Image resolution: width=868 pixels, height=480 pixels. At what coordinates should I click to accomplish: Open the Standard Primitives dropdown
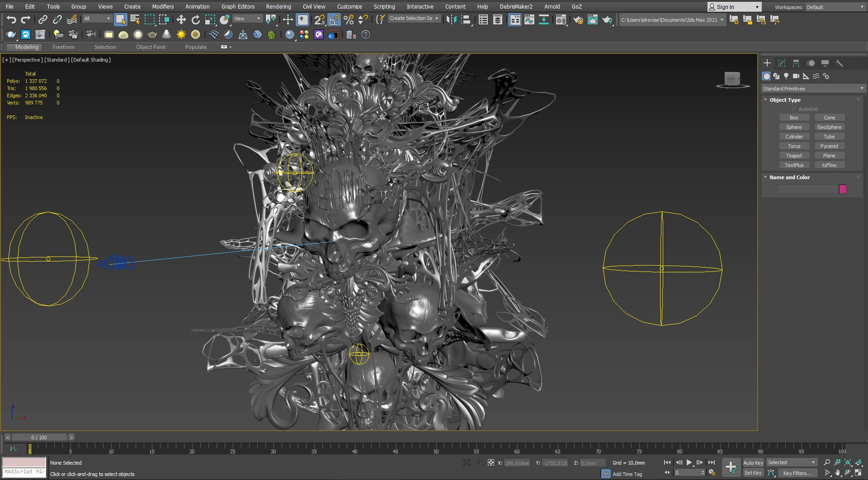(812, 89)
